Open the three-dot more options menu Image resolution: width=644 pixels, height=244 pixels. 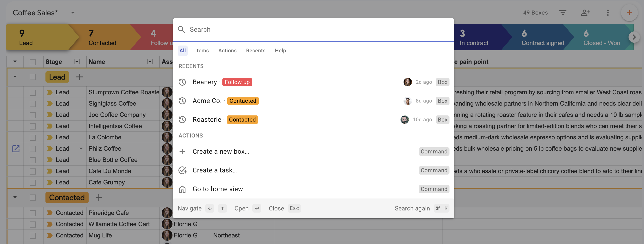click(x=608, y=12)
